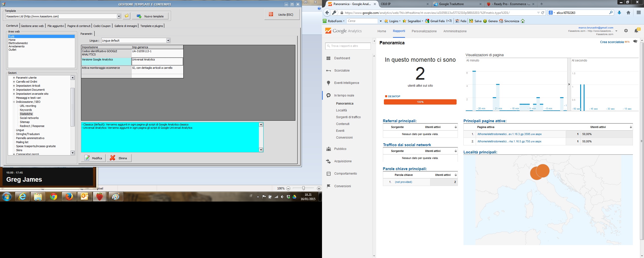
Task: Select the Versione Google Analytics row
Action: click(132, 61)
